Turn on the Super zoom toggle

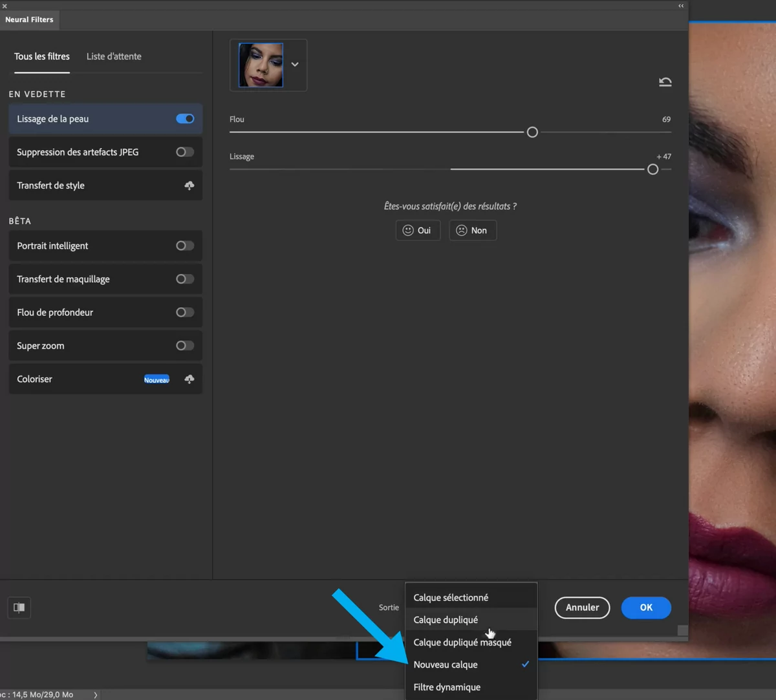coord(185,346)
